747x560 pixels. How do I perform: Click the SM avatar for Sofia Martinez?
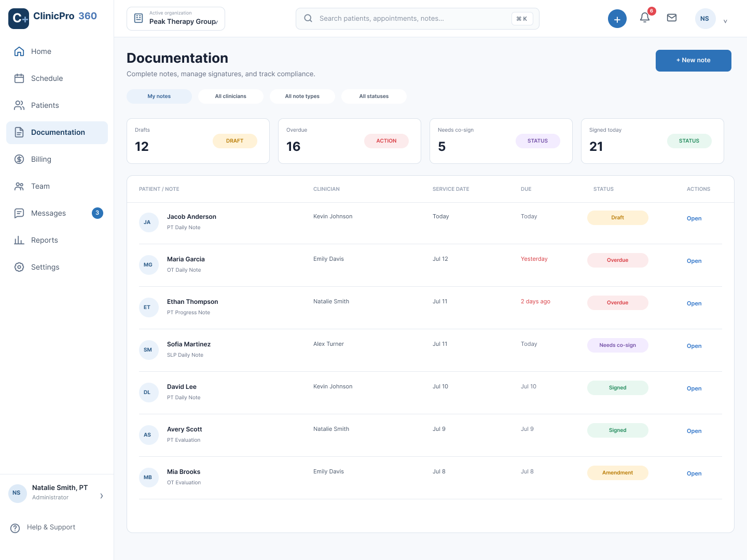tap(148, 350)
